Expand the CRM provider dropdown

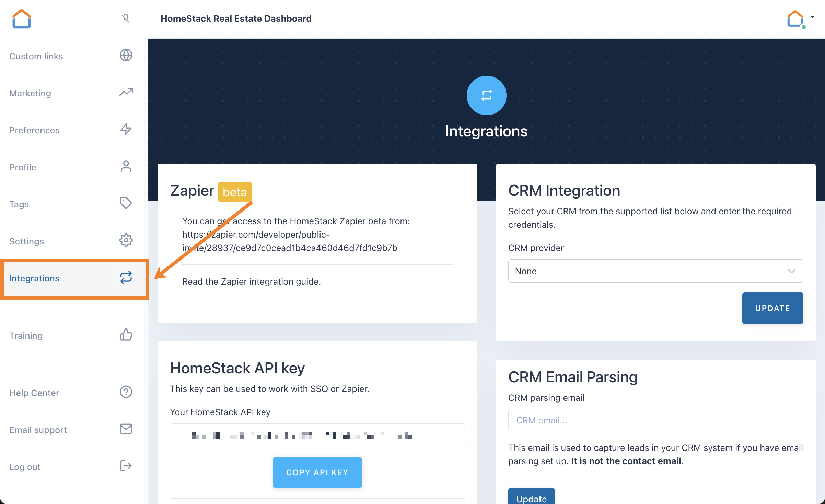click(x=655, y=271)
